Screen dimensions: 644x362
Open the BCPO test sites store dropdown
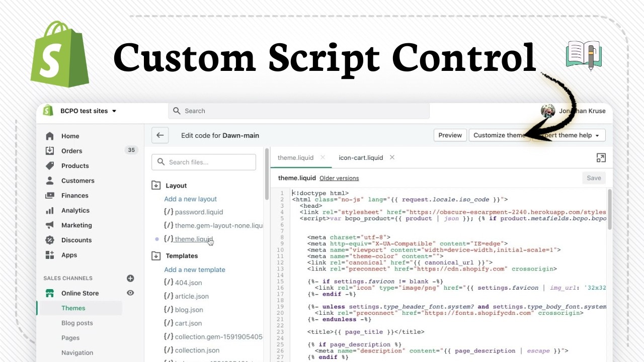[88, 111]
